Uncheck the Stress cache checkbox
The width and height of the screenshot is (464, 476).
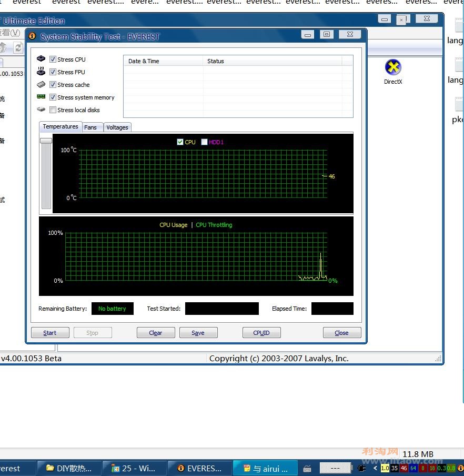coord(53,84)
